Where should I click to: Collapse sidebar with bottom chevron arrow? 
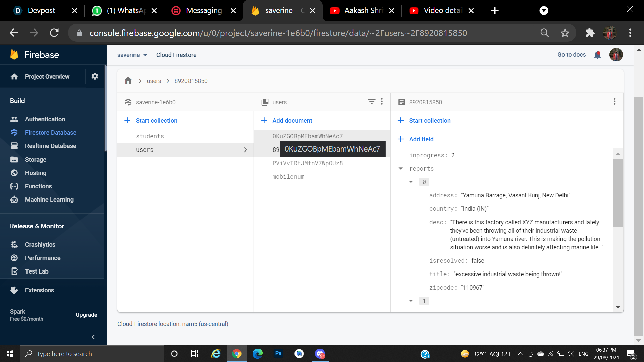point(93,337)
